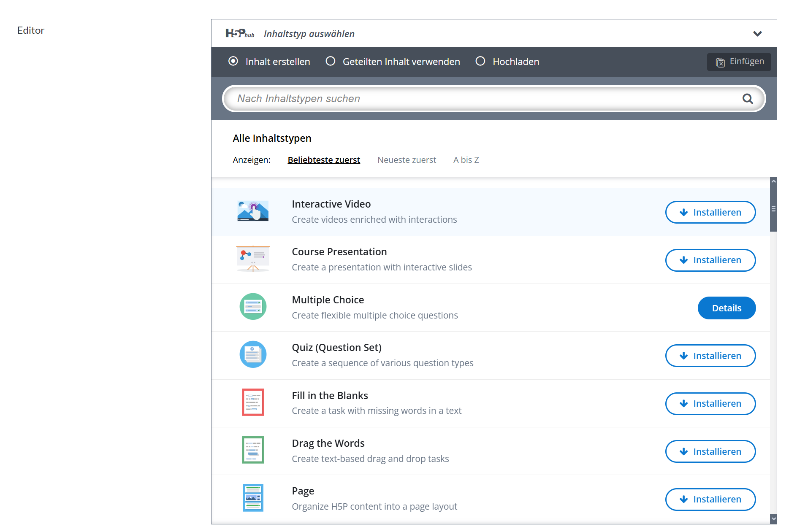Image resolution: width=797 pixels, height=532 pixels.
Task: Collapse the Inhaltstyp auswählen panel chevron
Action: 757,34
